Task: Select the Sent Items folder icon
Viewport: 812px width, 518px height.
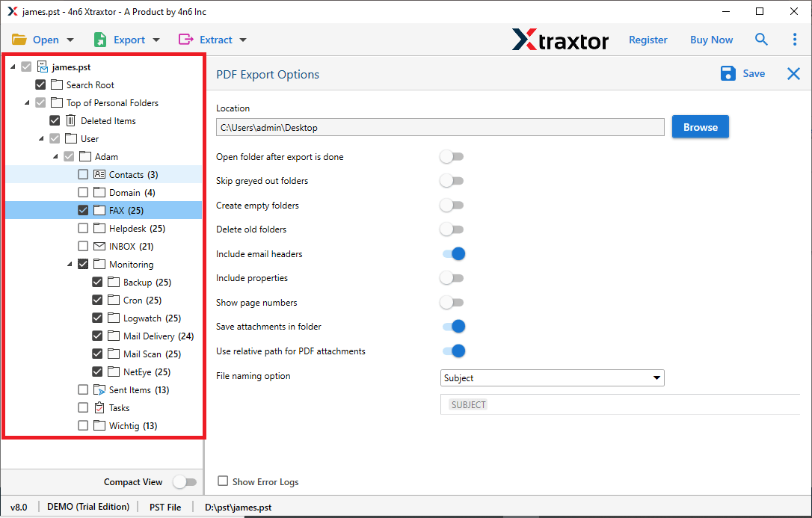Action: coord(99,390)
